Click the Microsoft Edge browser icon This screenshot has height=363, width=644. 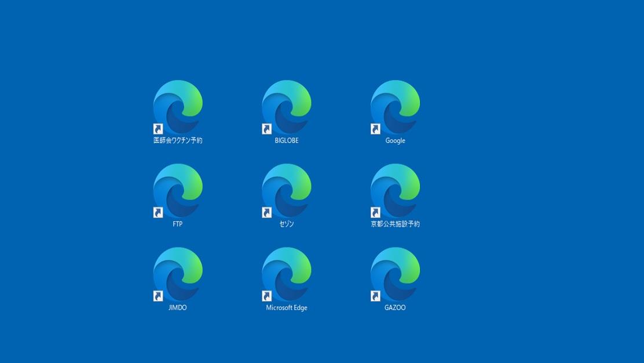(x=287, y=274)
